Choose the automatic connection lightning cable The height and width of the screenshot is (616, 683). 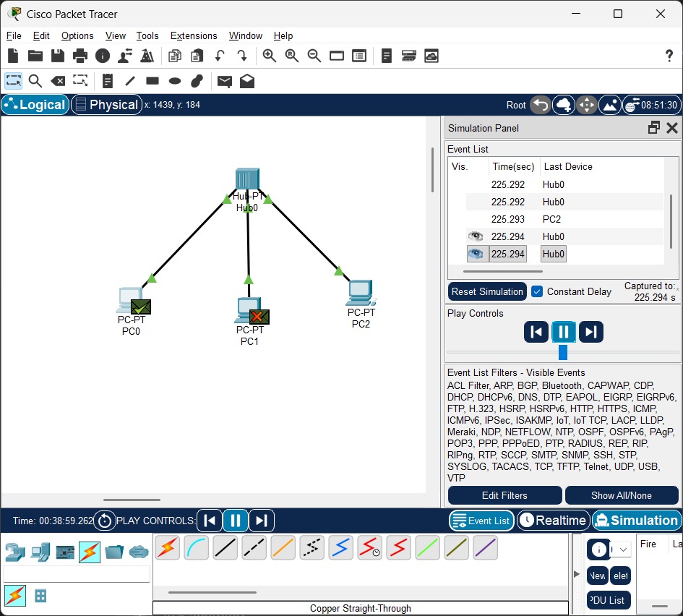coord(167,548)
